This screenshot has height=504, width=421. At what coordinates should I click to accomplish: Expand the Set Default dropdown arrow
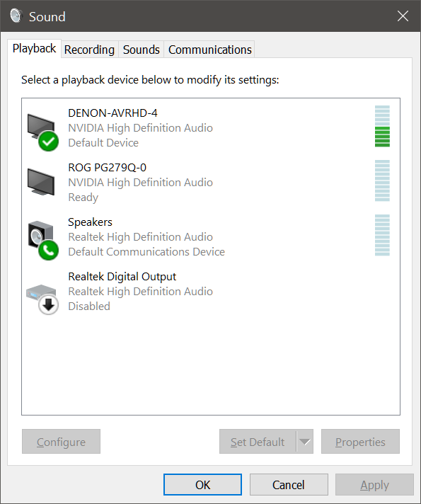click(x=305, y=442)
